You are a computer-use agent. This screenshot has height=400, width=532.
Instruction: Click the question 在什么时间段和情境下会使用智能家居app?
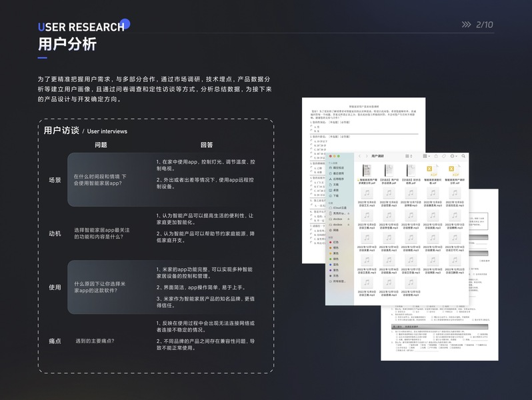[x=100, y=180]
